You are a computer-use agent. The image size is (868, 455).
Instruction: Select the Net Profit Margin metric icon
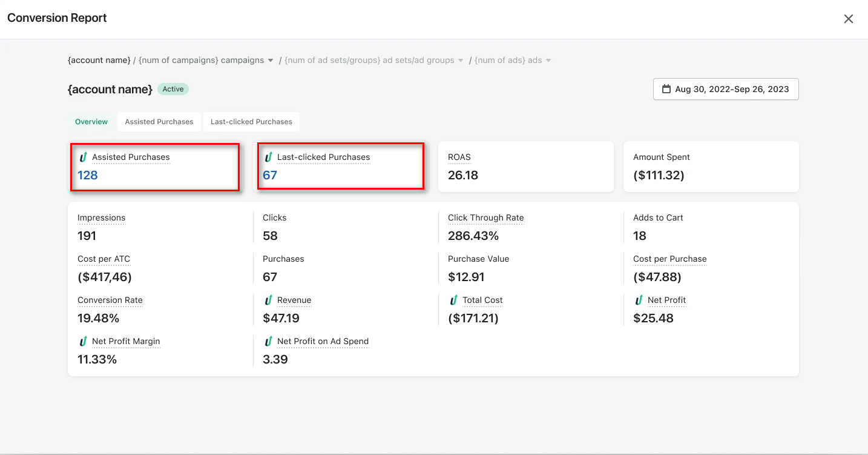(x=83, y=341)
